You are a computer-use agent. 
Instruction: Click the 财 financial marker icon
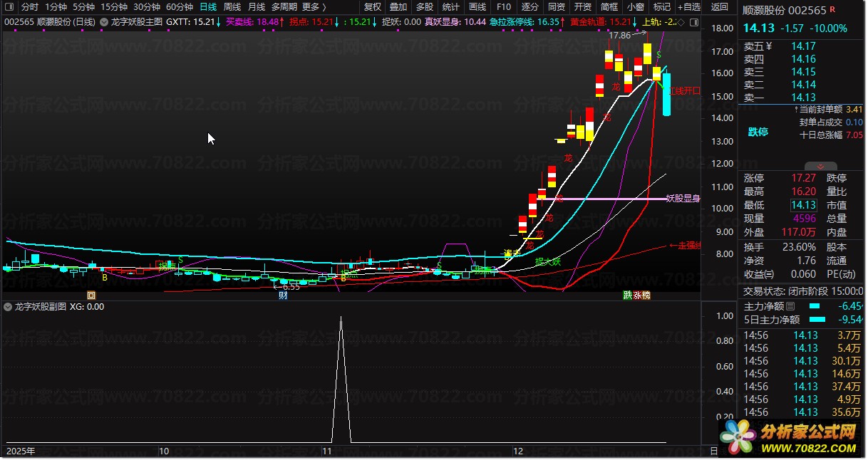[283, 295]
